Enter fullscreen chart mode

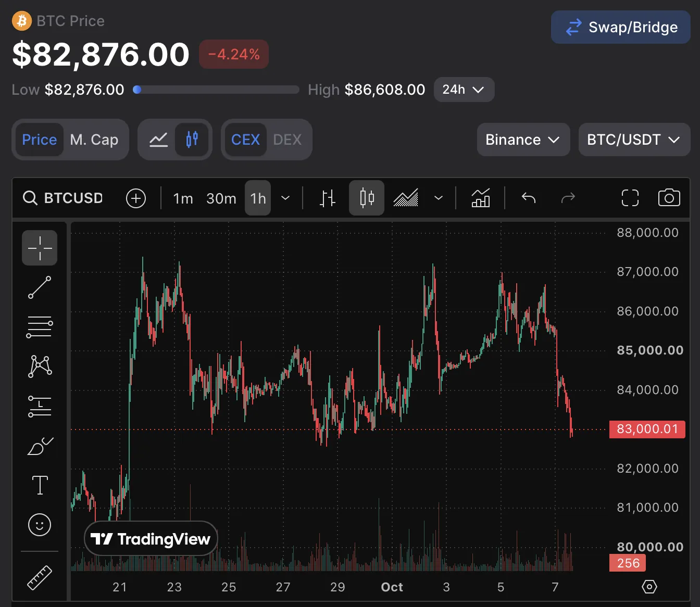[x=630, y=198]
